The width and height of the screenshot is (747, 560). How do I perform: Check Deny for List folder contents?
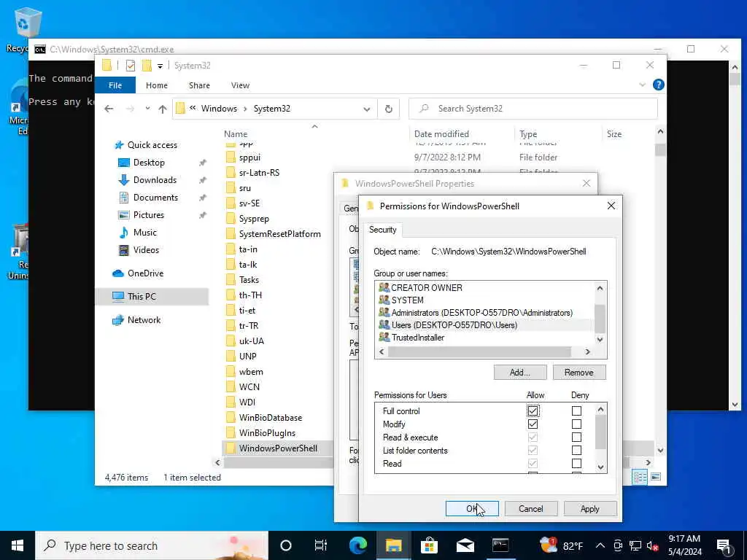[x=576, y=450]
